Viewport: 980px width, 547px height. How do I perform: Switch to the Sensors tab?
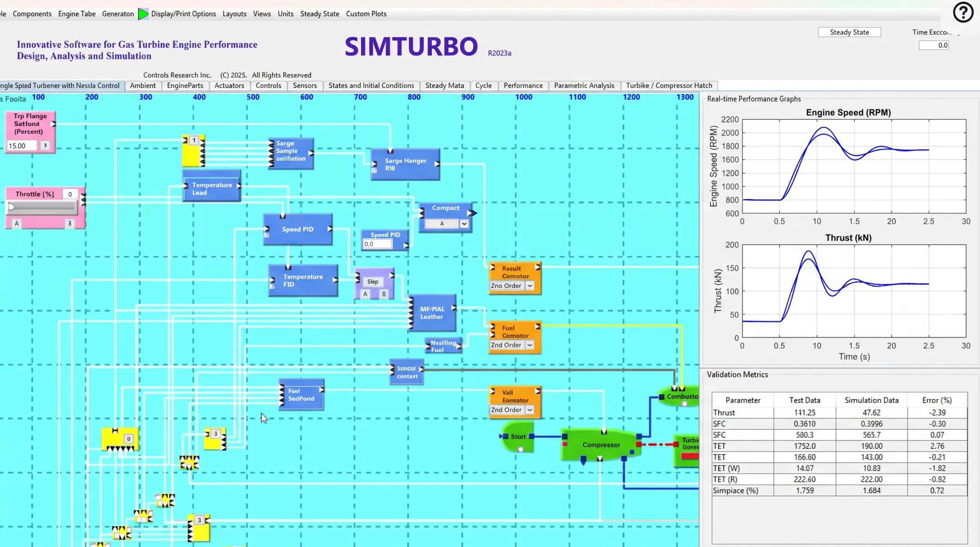(304, 85)
